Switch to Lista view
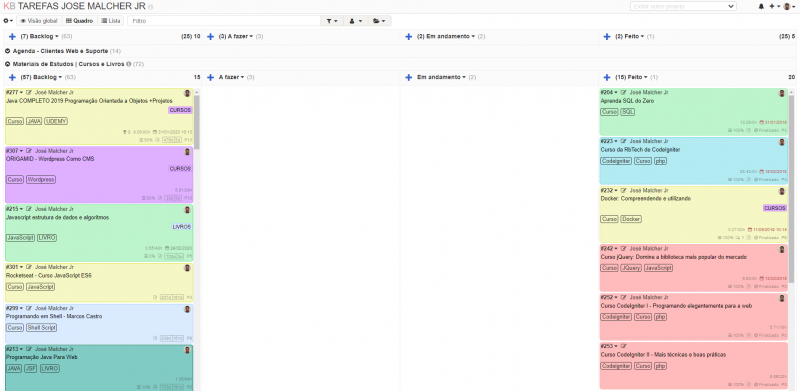The image size is (800, 391). 111,21
